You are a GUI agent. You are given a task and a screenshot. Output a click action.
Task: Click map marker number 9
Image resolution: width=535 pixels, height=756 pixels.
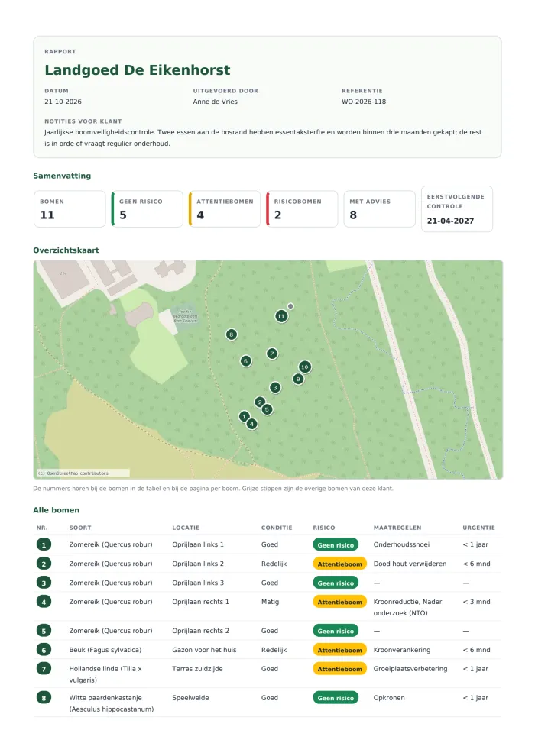[298, 379]
